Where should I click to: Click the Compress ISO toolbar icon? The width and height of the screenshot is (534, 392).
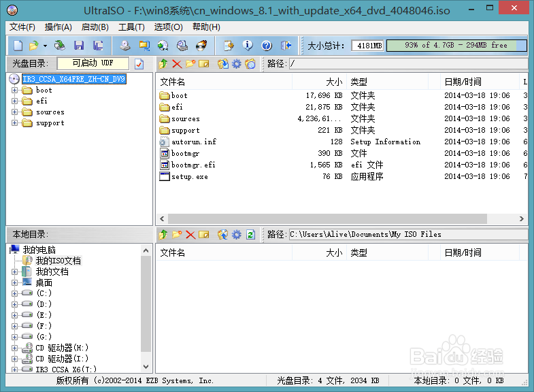tap(144, 46)
